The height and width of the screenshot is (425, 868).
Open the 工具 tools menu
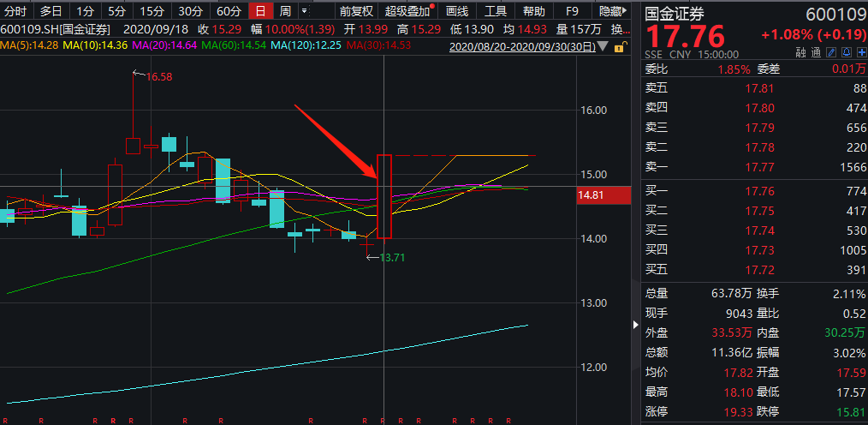(496, 11)
